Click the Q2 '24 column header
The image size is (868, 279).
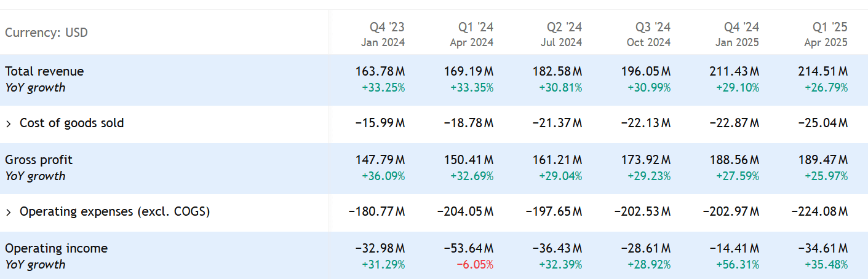(x=564, y=28)
